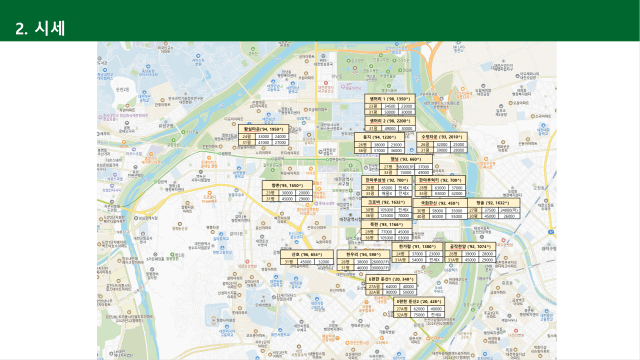
Task: Click the ('96, 654) apartment table header
Action: [307, 254]
